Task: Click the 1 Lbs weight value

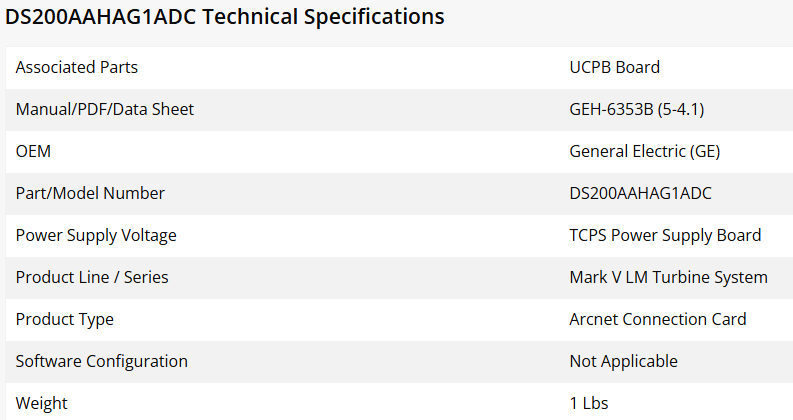Action: click(589, 403)
